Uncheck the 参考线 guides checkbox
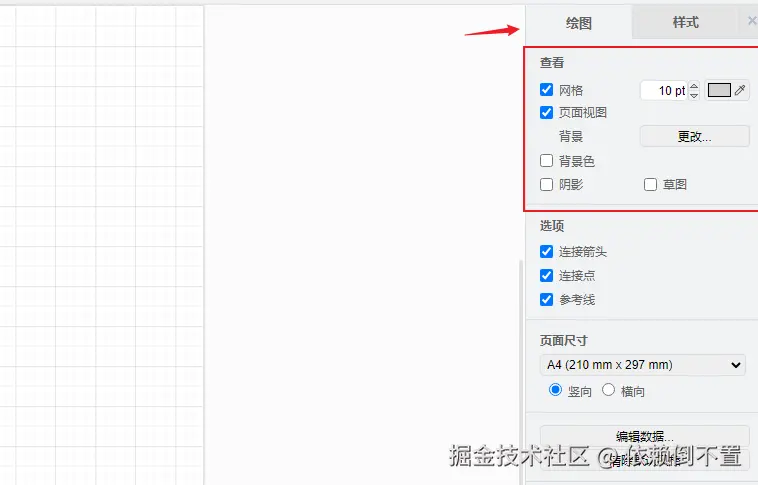The image size is (758, 485). click(x=546, y=299)
